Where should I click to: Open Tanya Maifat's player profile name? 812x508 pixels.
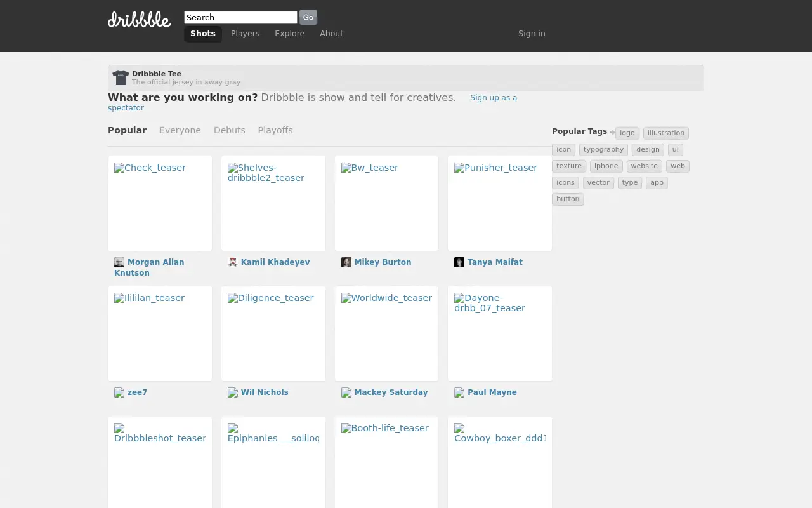coord(495,262)
